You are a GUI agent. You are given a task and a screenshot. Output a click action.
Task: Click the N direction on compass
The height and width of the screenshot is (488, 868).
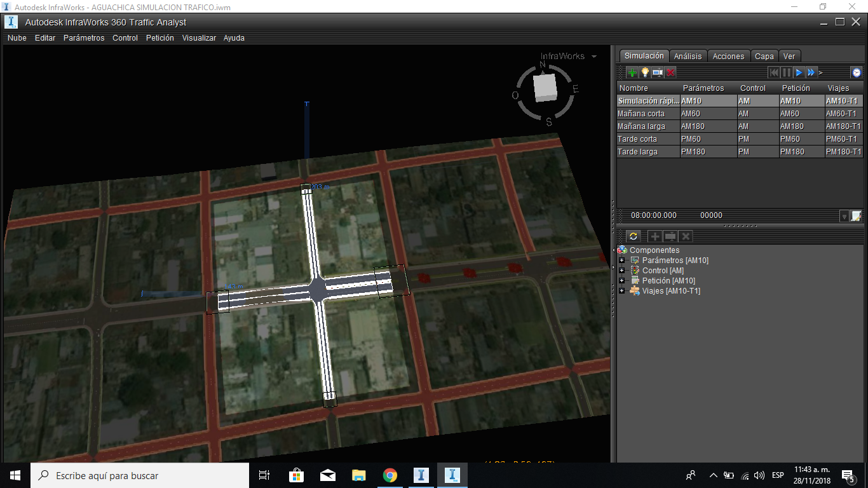(543, 65)
